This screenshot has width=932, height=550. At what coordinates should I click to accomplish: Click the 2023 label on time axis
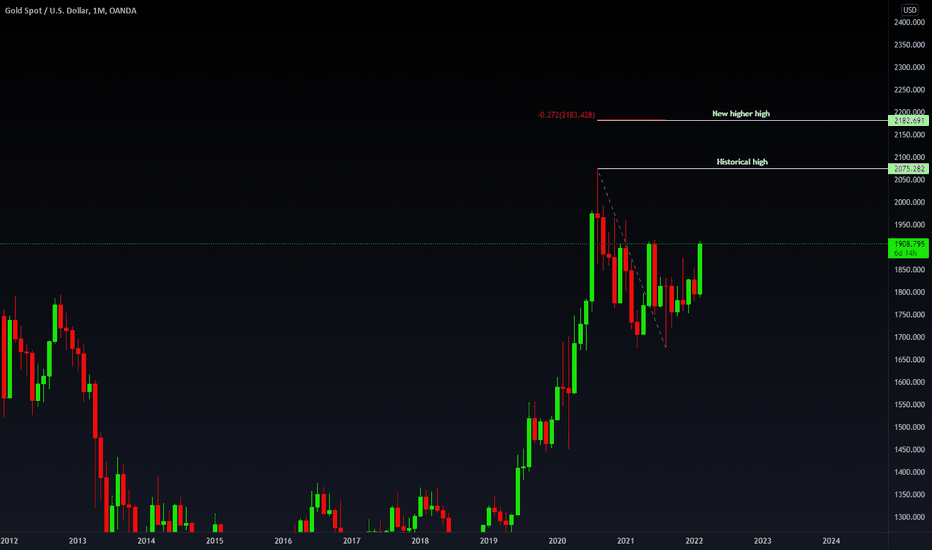(763, 540)
